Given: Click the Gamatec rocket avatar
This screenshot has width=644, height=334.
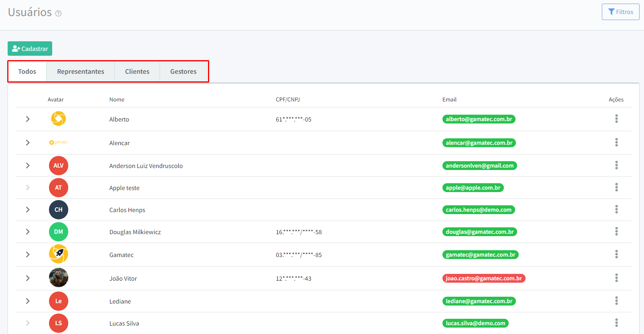Looking at the screenshot, I should (x=59, y=254).
